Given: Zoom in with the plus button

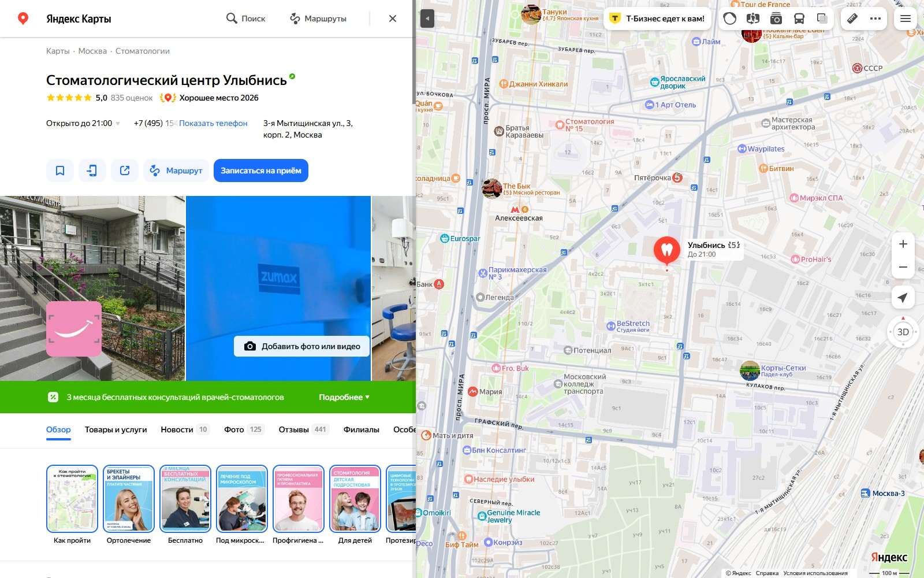Looking at the screenshot, I should tap(903, 244).
